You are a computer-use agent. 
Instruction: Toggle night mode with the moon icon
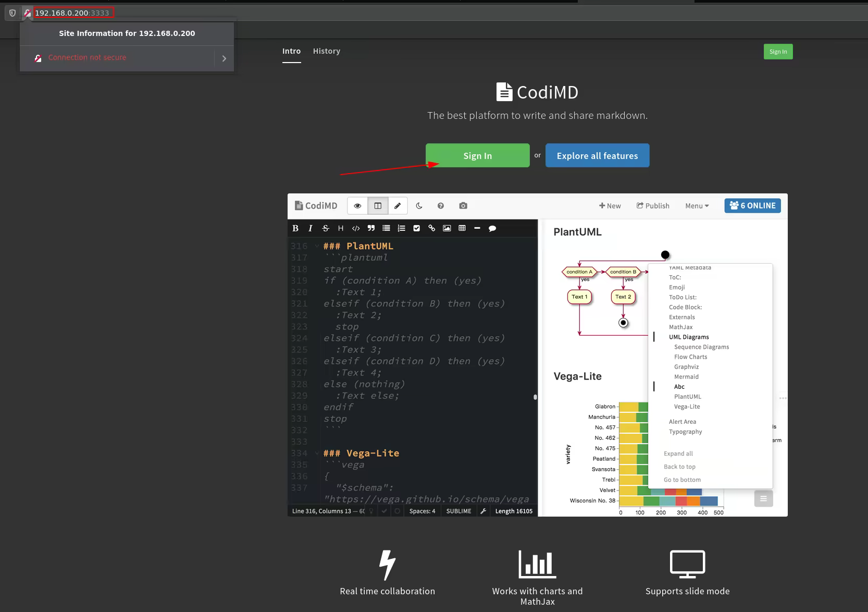click(419, 206)
